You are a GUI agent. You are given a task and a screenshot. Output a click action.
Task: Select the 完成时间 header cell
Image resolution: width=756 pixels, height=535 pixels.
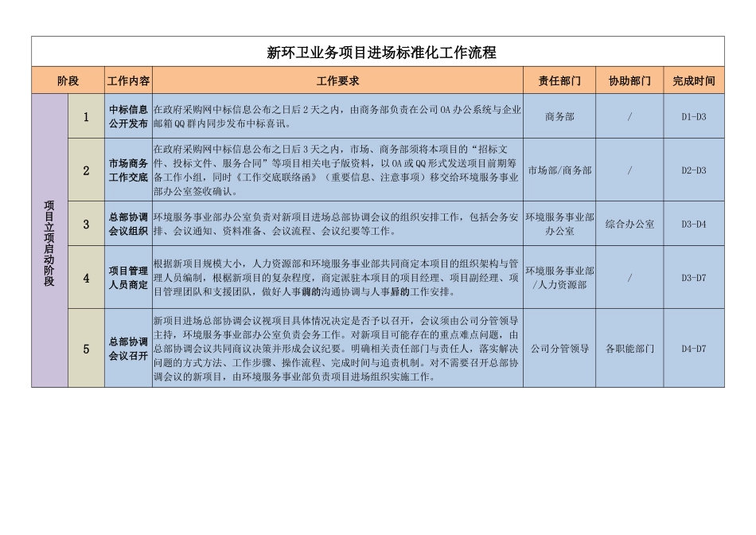694,80
